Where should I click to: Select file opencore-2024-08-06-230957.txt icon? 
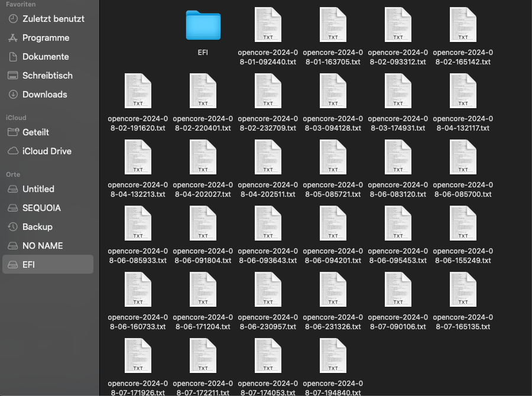click(268, 289)
